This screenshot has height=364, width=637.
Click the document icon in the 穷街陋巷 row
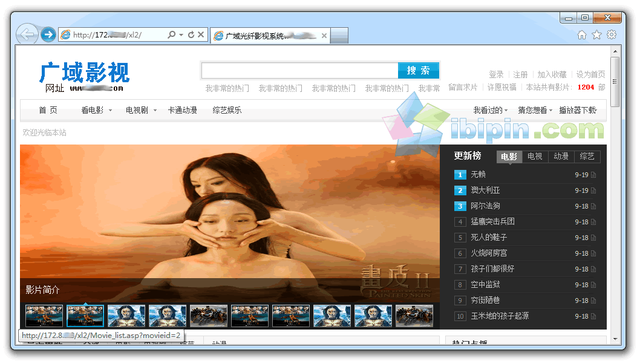[593, 301]
